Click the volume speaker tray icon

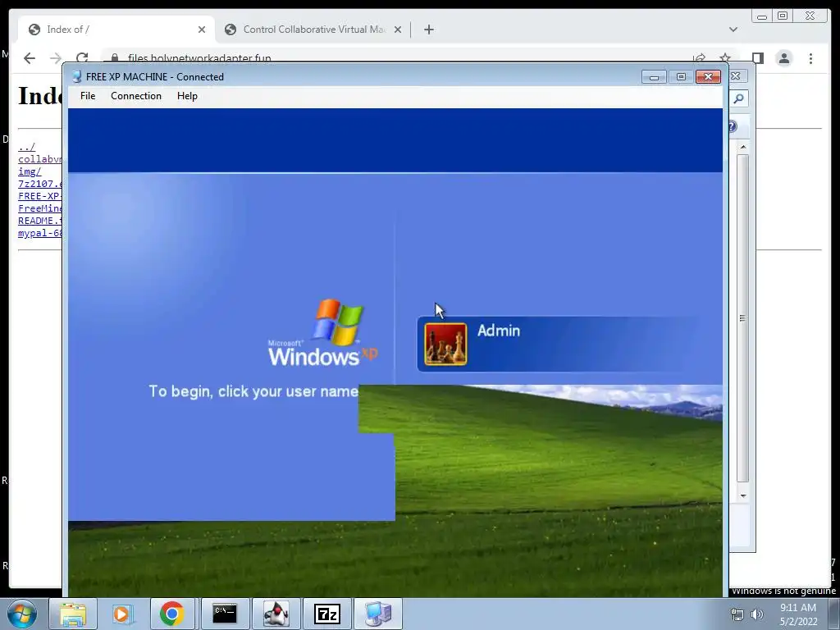(757, 614)
